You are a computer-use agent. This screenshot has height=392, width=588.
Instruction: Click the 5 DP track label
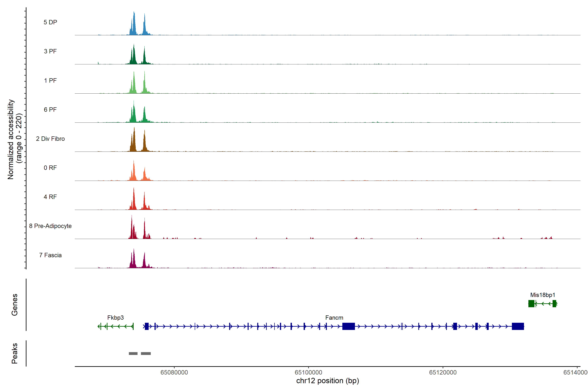click(x=50, y=22)
